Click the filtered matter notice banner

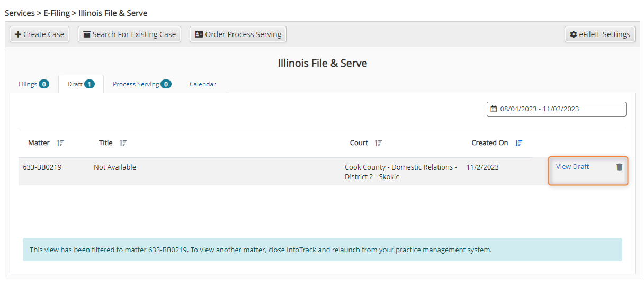click(323, 250)
